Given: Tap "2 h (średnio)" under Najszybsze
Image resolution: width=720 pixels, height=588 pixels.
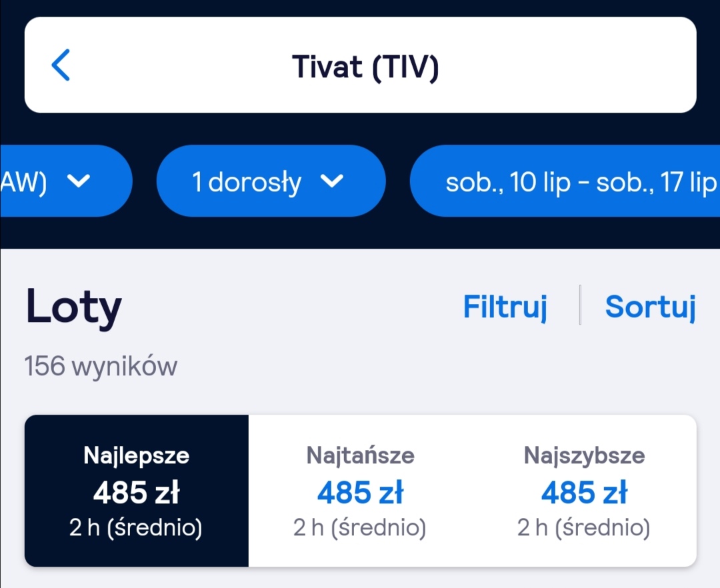Looking at the screenshot, I should coord(584,527).
